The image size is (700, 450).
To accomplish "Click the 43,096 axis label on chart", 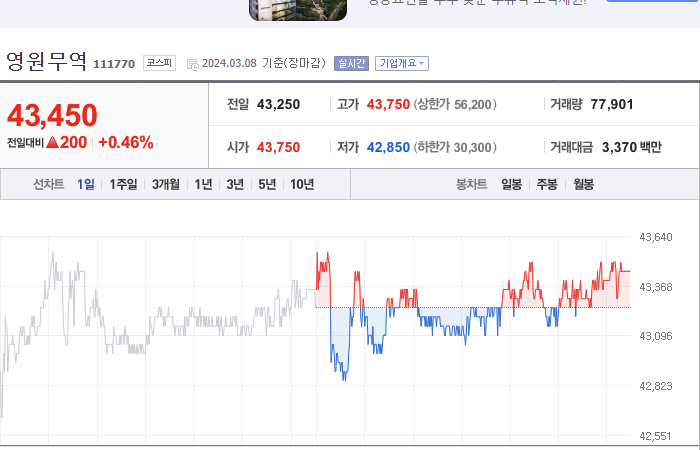I will point(656,336).
